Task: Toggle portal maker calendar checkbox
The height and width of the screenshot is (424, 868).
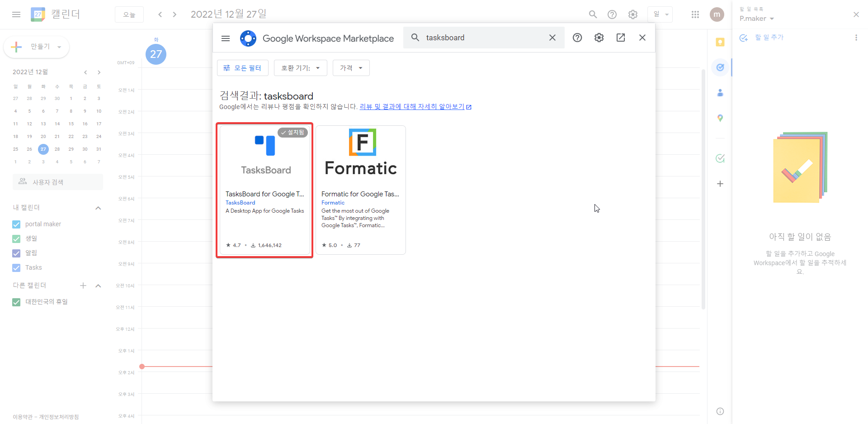Action: click(x=16, y=224)
